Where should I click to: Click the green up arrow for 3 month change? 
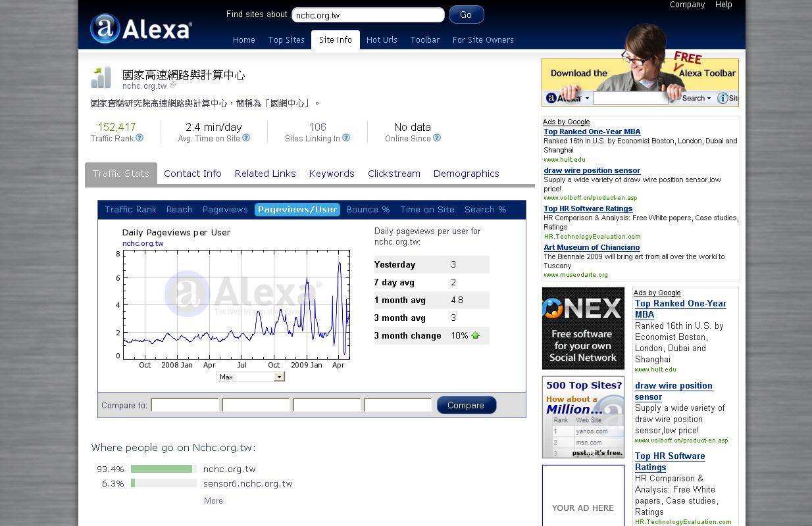pyautogui.click(x=476, y=335)
